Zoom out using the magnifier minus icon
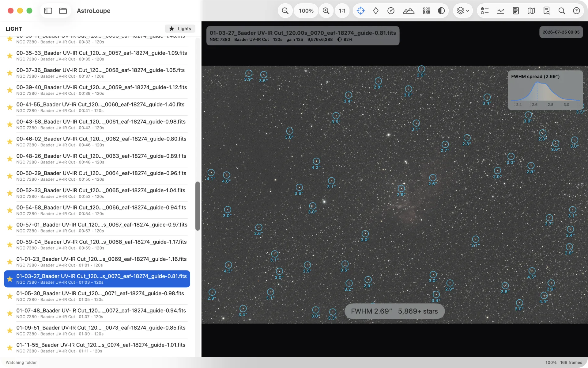 (285, 11)
